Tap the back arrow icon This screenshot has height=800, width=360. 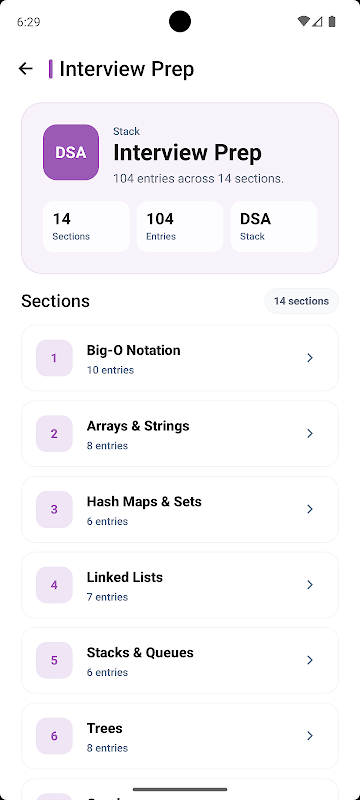click(25, 68)
